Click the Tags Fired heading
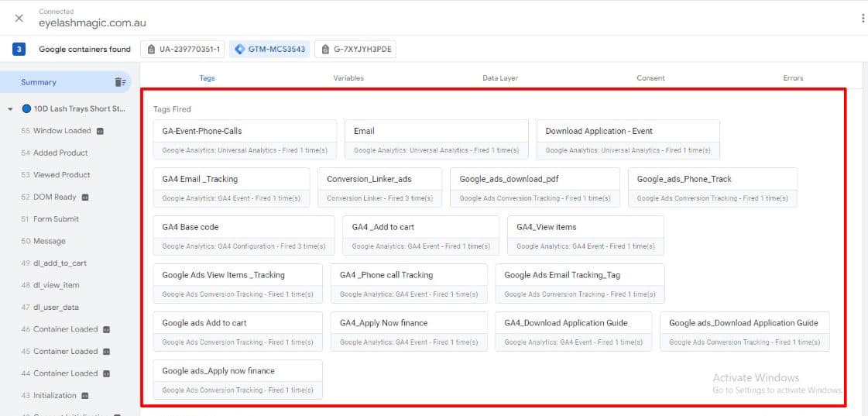The width and height of the screenshot is (868, 416). 172,109
